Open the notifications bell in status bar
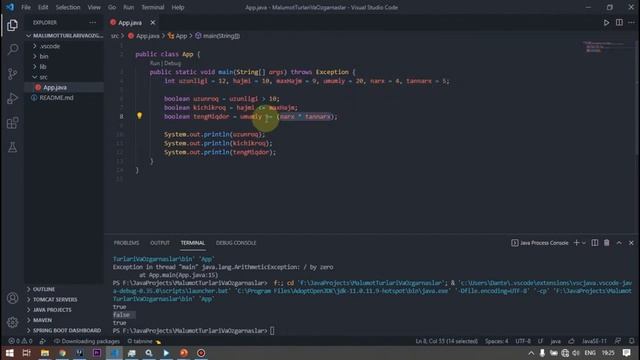Screen dimensions: 640x360 click(x=631, y=341)
